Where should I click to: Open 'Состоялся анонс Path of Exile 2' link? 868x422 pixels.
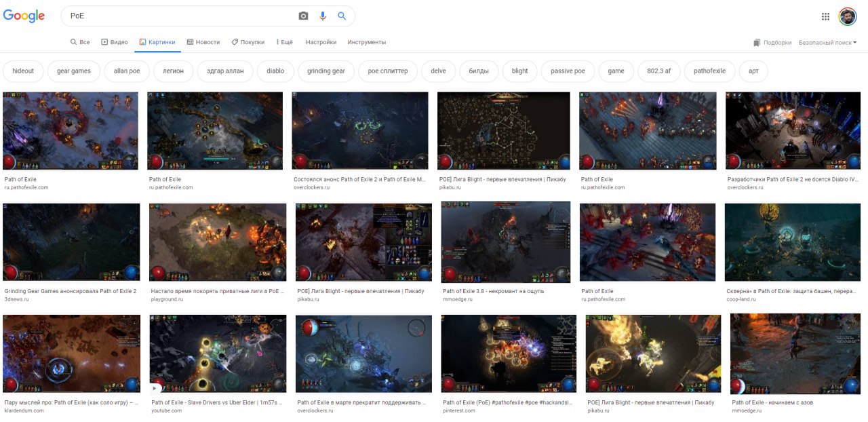click(x=359, y=180)
